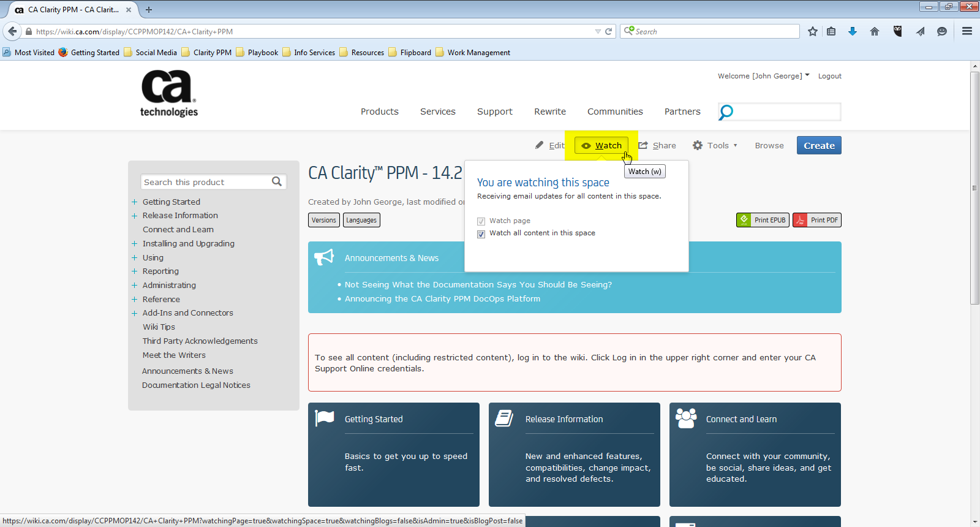Open the Firefox hamburger menu
The height and width of the screenshot is (527, 980).
point(967,31)
